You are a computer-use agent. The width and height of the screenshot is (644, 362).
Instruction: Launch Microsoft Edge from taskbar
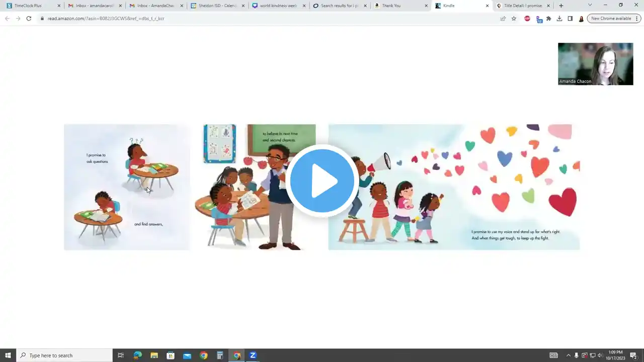pos(137,355)
